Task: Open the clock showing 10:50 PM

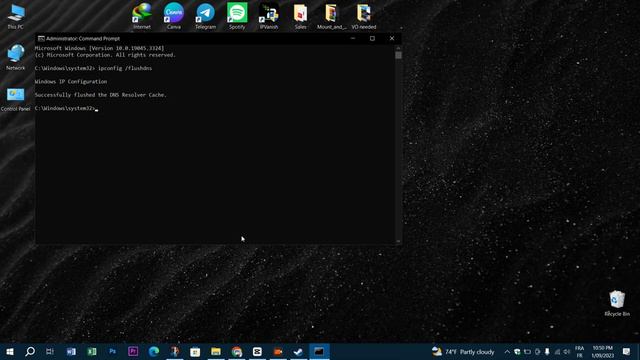Action: (603, 351)
